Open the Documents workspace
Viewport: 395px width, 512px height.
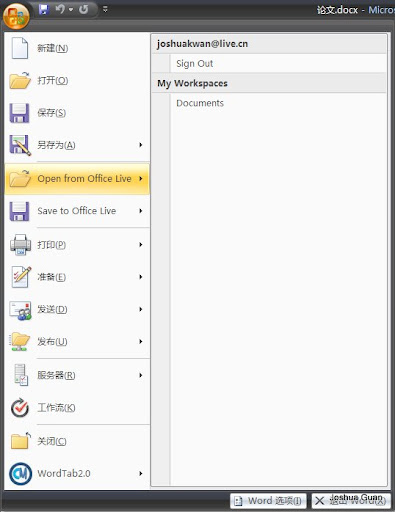tap(200, 103)
